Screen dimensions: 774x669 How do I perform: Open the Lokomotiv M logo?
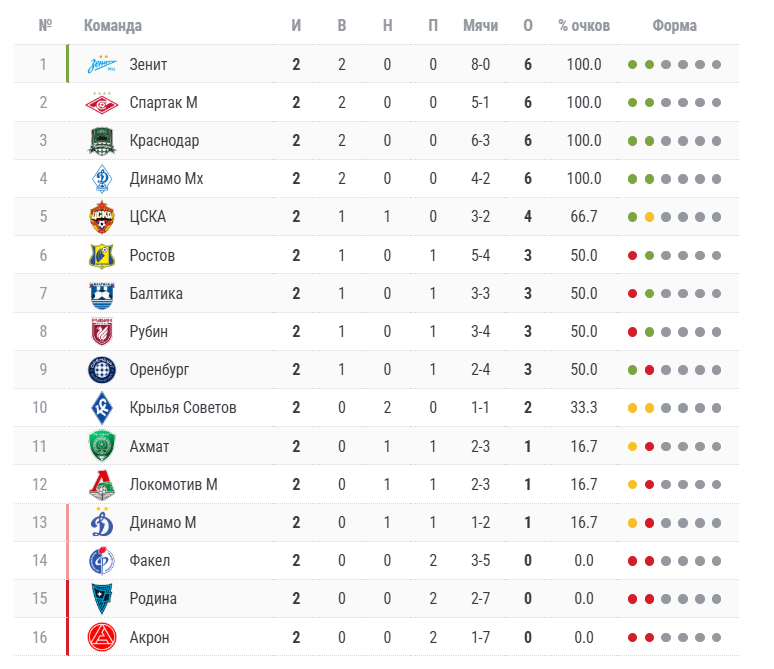pyautogui.click(x=102, y=485)
